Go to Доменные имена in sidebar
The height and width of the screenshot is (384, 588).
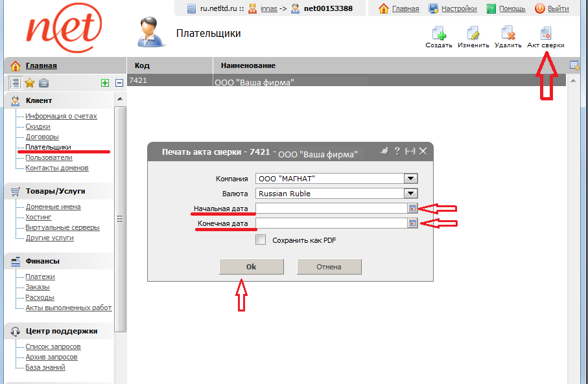[x=53, y=207]
